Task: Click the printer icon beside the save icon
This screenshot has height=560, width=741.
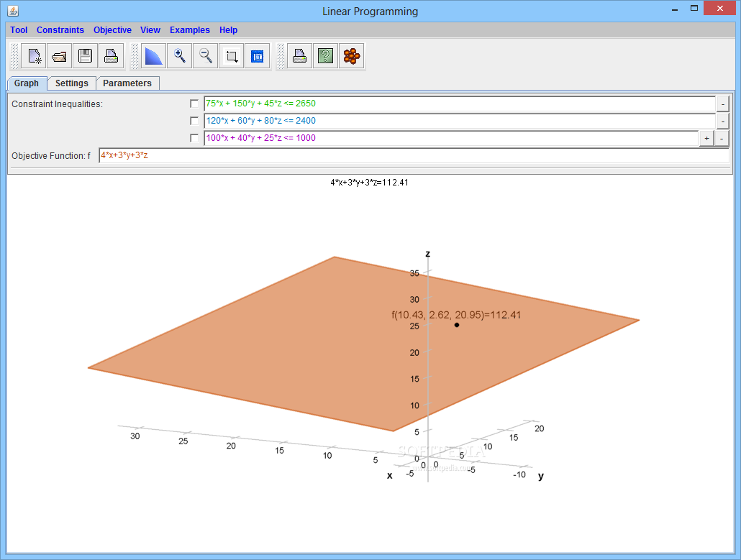Action: pyautogui.click(x=111, y=56)
